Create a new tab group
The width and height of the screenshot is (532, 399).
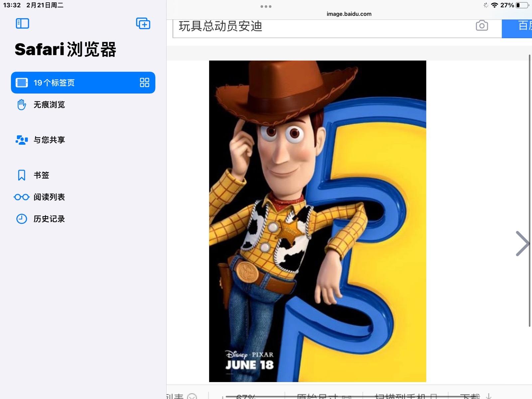pos(143,23)
